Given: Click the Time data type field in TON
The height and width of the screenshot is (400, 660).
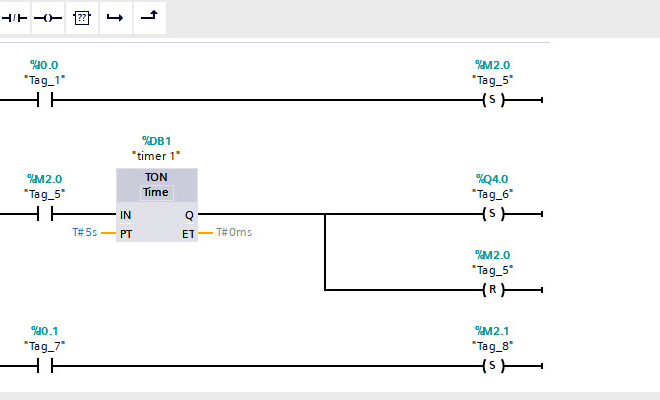Looking at the screenshot, I should pos(156,192).
